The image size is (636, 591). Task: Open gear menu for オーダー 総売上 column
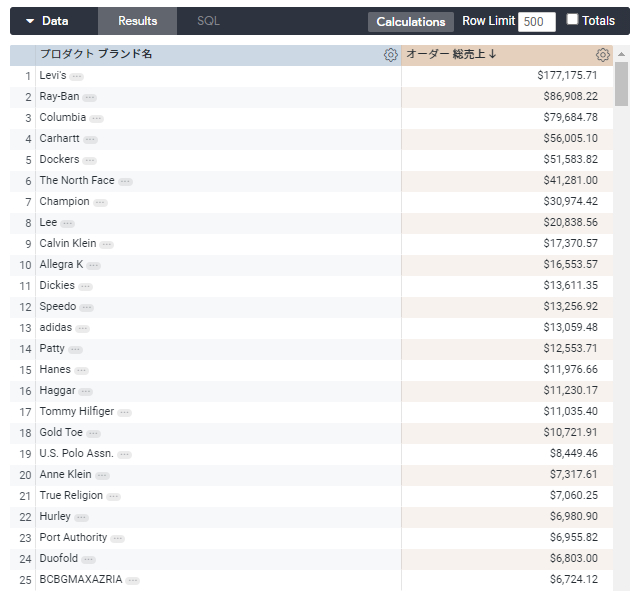pyautogui.click(x=603, y=55)
